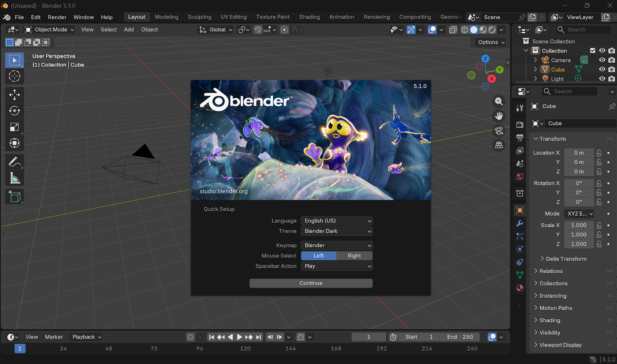Open the Render properties tab

coord(520,124)
